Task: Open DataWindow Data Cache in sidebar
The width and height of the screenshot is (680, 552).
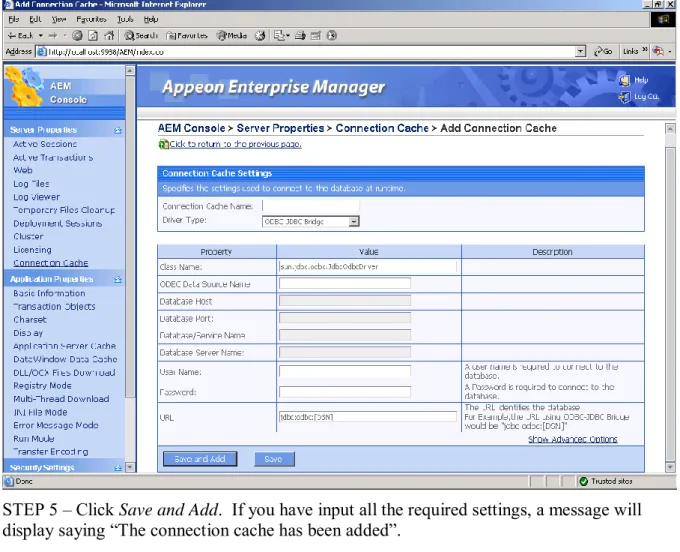Action: (x=65, y=359)
